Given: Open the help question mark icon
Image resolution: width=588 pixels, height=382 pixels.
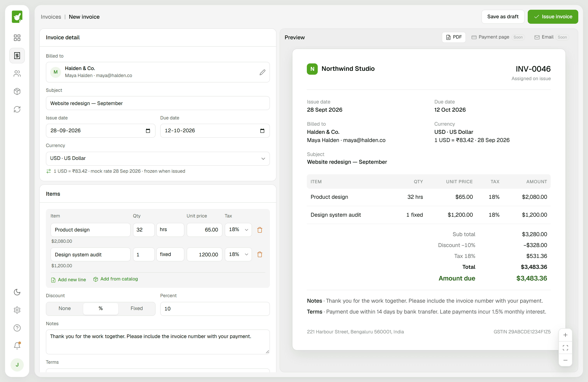Looking at the screenshot, I should (x=17, y=328).
